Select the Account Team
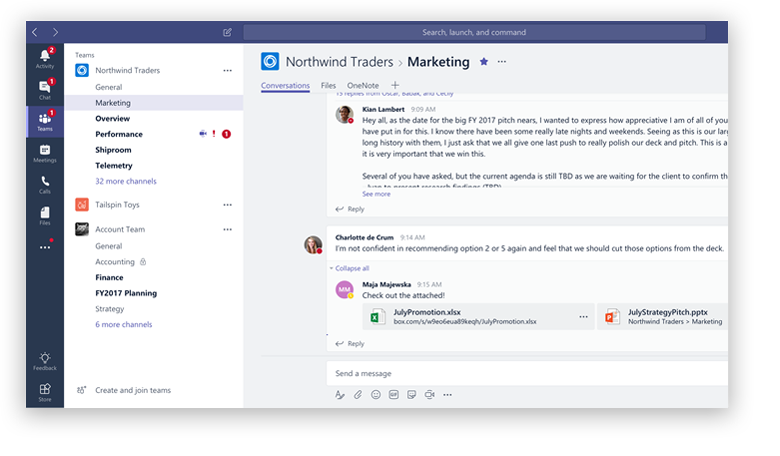This screenshot has width=780, height=456. click(x=120, y=230)
